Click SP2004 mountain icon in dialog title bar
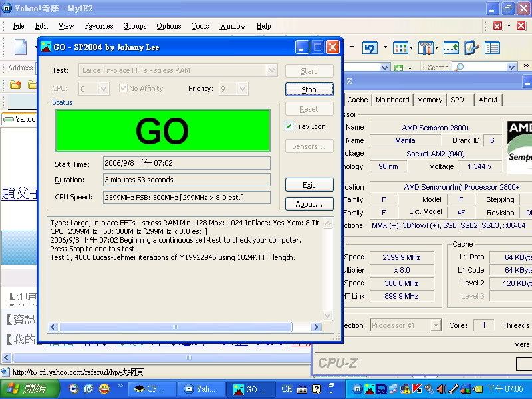Image resolution: width=532 pixels, height=399 pixels. tap(45, 47)
